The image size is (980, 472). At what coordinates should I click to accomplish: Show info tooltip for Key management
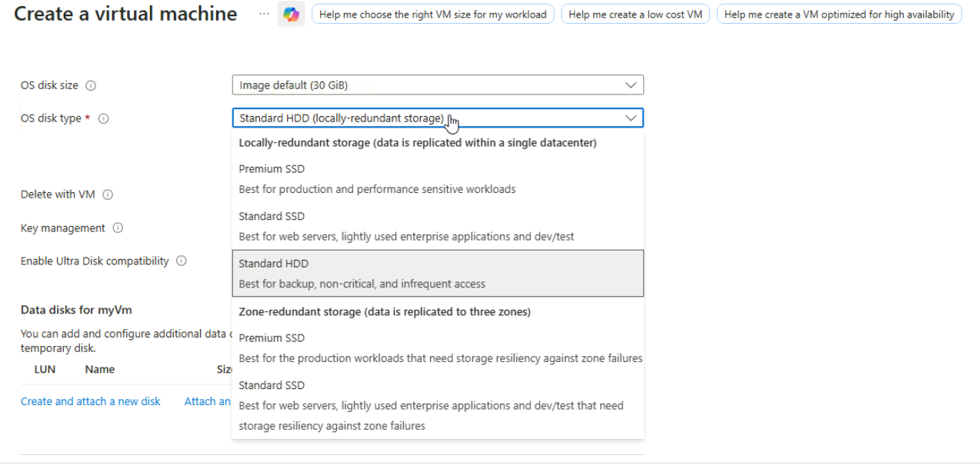118,228
